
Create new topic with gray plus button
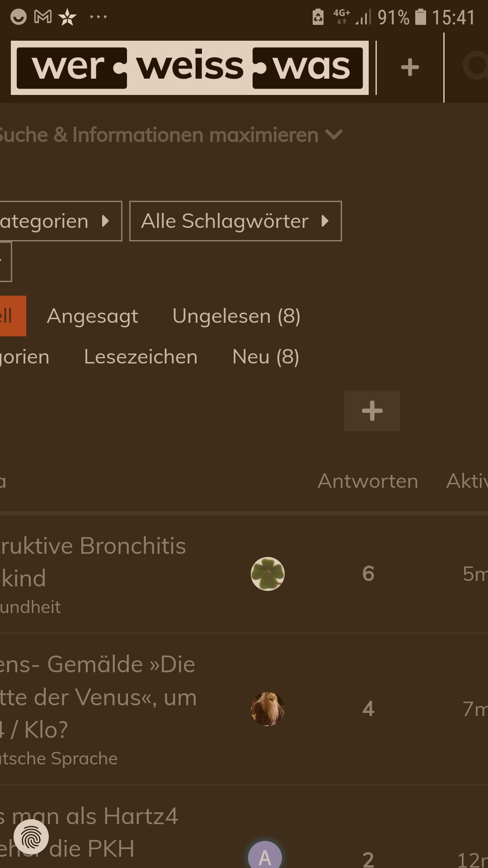[372, 411]
